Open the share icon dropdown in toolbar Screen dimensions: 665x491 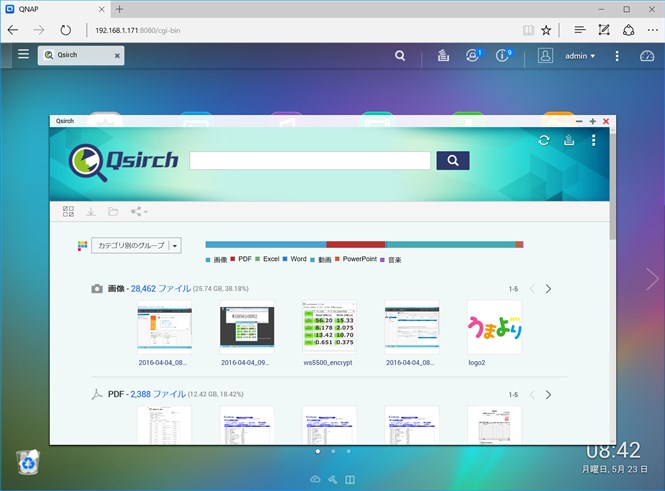(139, 211)
